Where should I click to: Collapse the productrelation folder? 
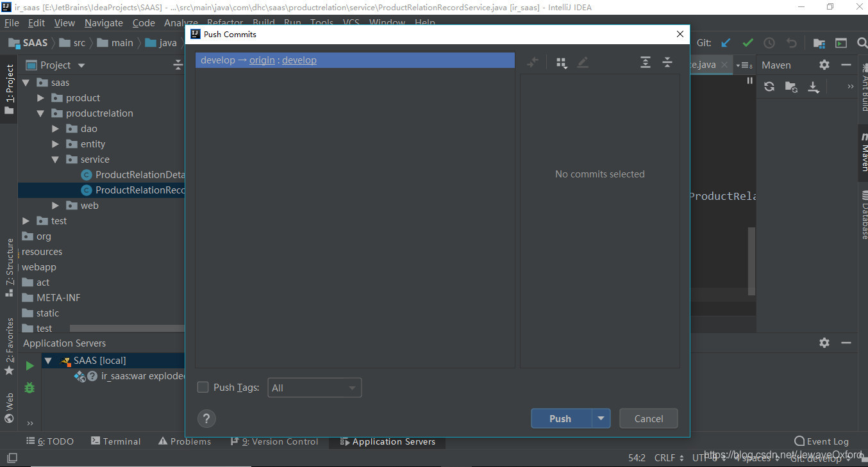point(40,113)
